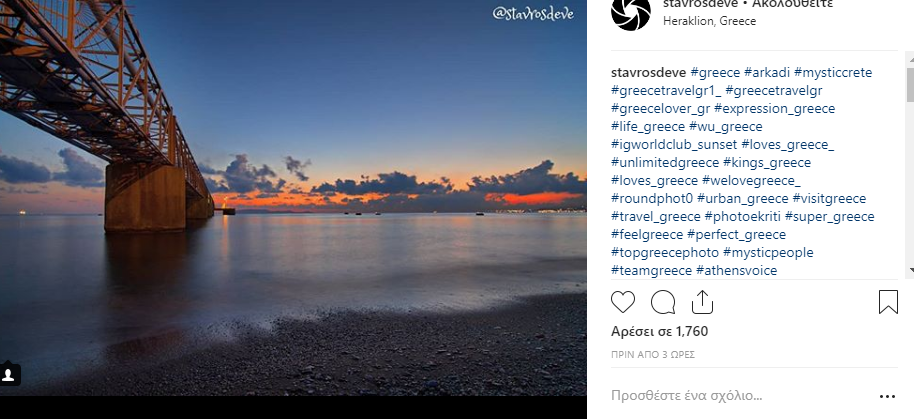The width and height of the screenshot is (914, 419).
Task: Show tagged people on the photo
Action: pyautogui.click(x=9, y=375)
